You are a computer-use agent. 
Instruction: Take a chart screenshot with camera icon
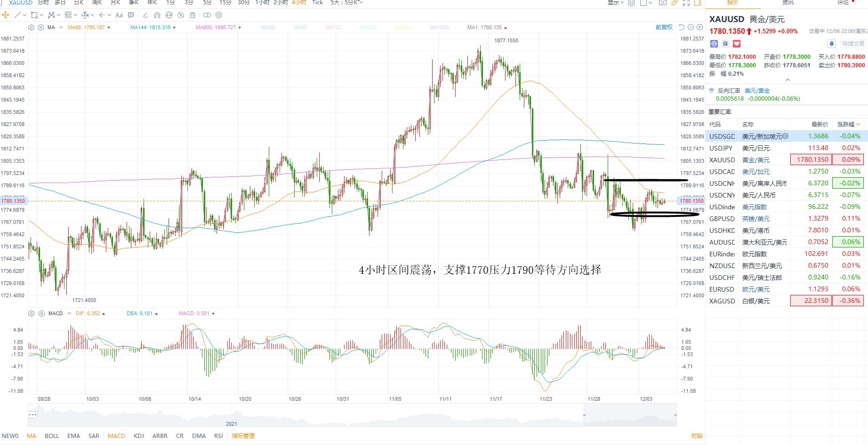click(663, 2)
